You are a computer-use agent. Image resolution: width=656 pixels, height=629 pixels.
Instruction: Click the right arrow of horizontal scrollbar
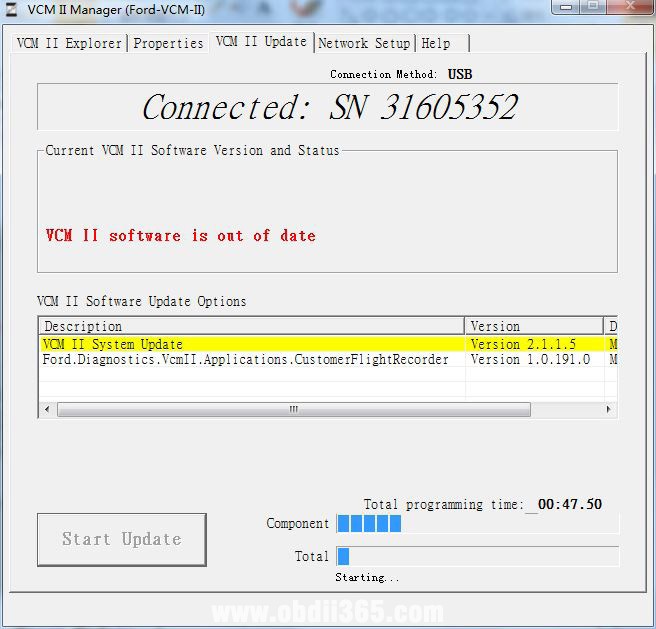(x=608, y=409)
